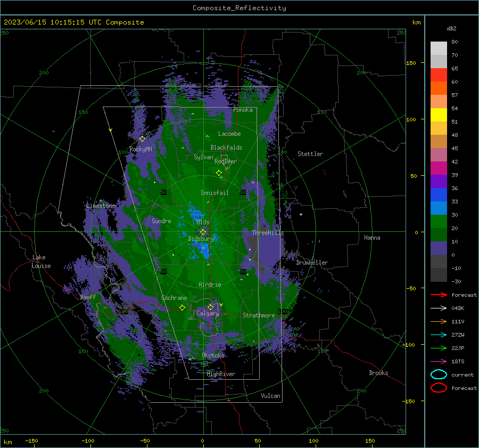Select the Sundre town label
Image resolution: width=479 pixels, height=448 pixels.
[161, 221]
